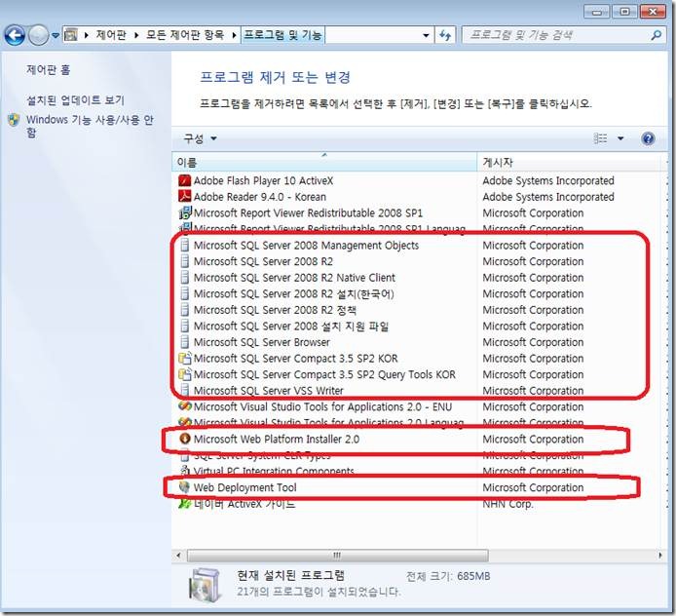Select Microsoft SQL Server 2008 R2 Native Client name
Image resolution: width=676 pixels, height=616 pixels.
click(294, 278)
